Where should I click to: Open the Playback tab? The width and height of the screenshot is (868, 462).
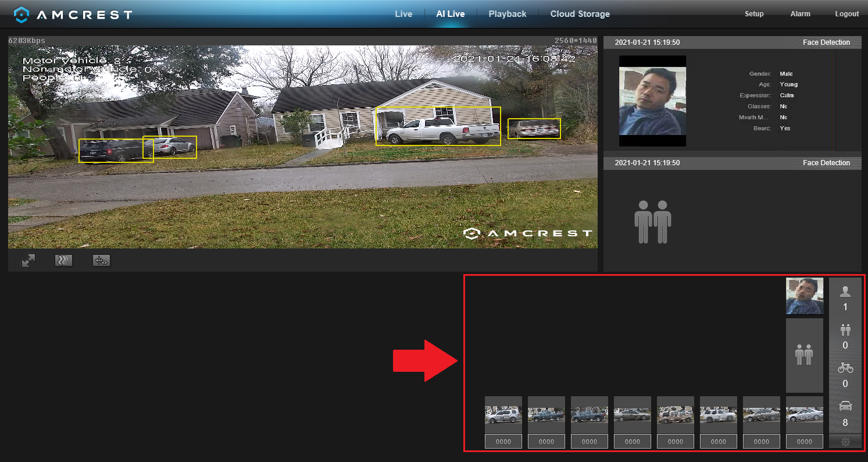click(507, 14)
